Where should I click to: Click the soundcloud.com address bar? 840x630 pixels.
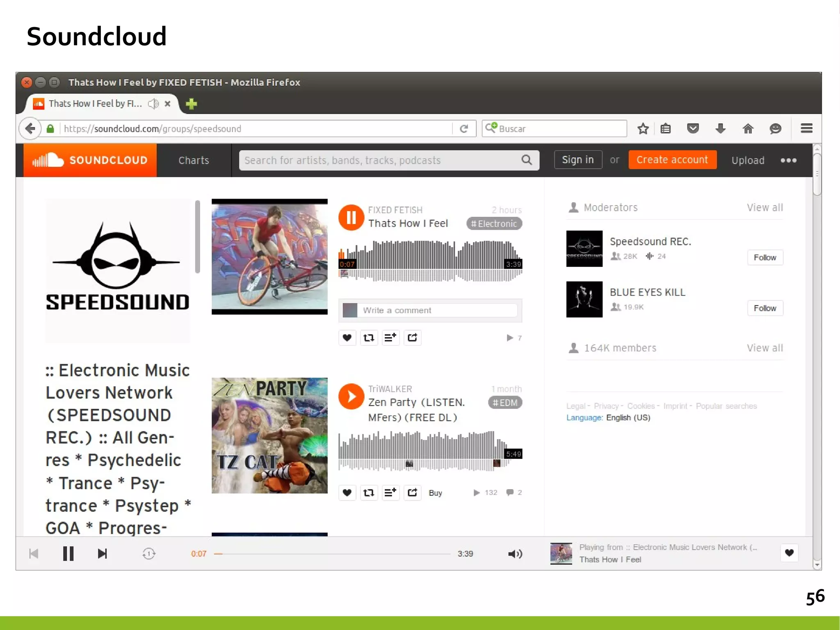pos(256,129)
